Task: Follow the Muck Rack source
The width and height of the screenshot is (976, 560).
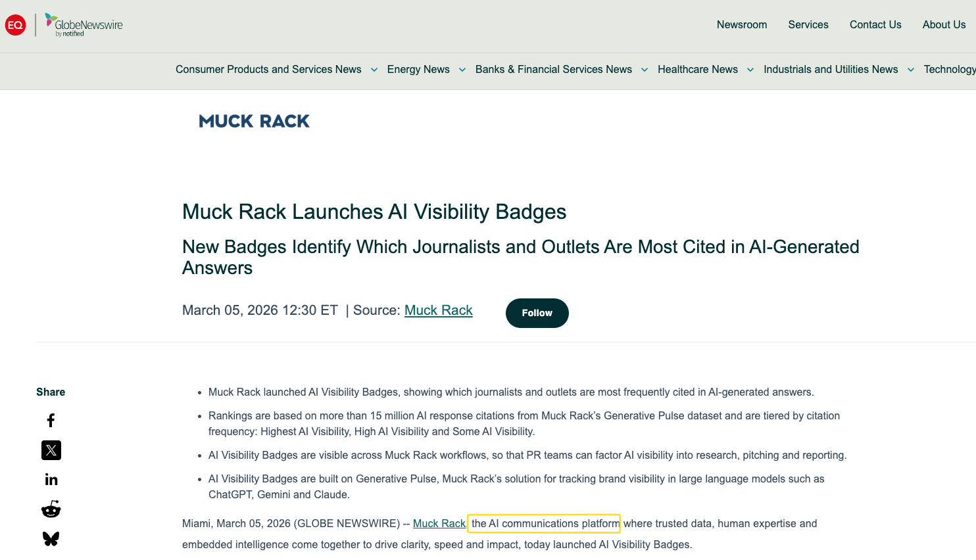Action: [537, 313]
